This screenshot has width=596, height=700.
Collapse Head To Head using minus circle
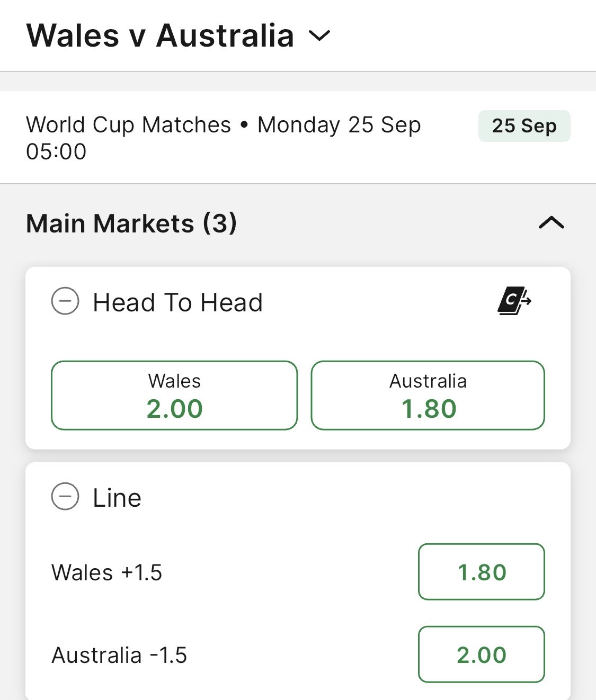coord(65,302)
